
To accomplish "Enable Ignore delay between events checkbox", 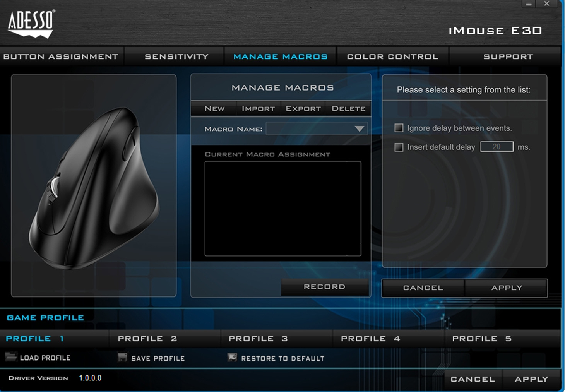I will pos(399,128).
